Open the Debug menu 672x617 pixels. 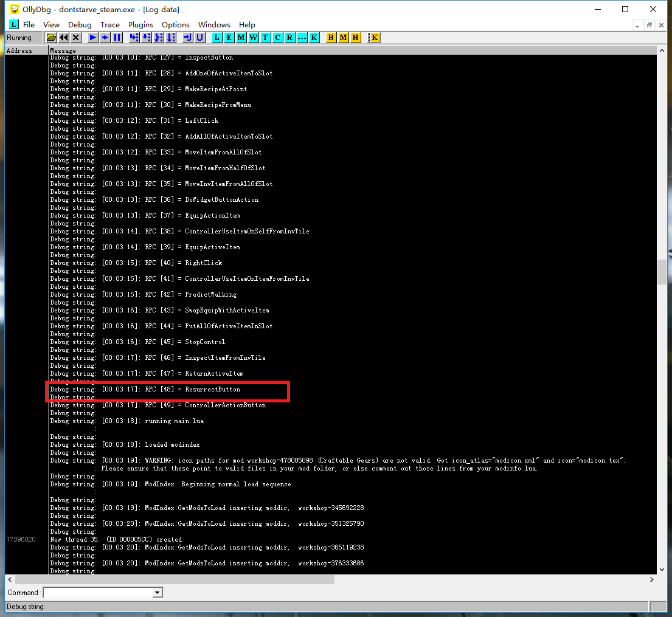80,25
